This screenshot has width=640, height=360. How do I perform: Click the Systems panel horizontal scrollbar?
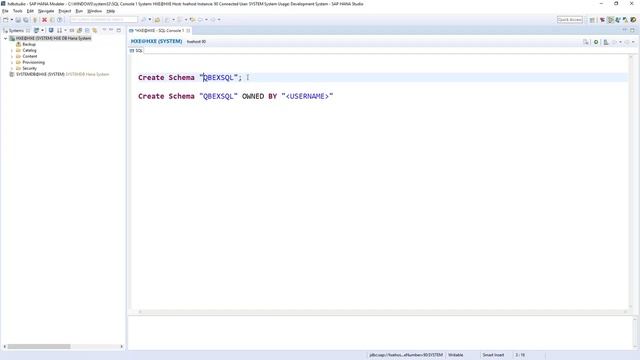(x=39, y=347)
